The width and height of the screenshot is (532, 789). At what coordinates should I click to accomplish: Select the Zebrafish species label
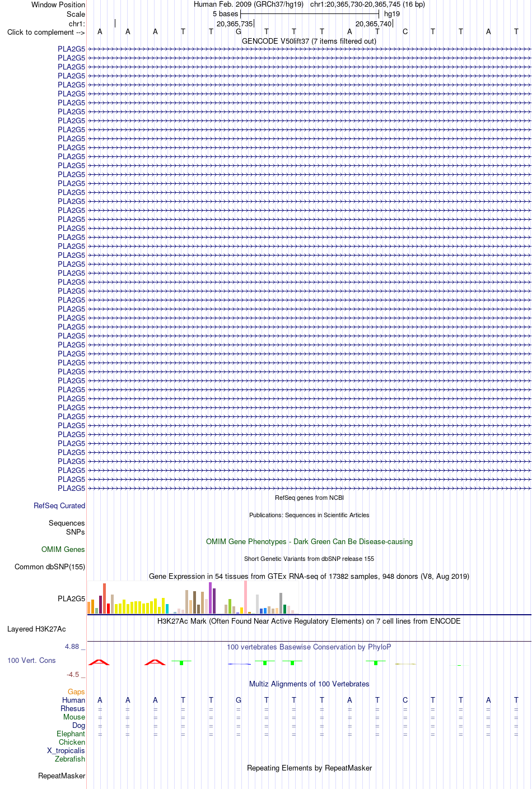click(70, 759)
